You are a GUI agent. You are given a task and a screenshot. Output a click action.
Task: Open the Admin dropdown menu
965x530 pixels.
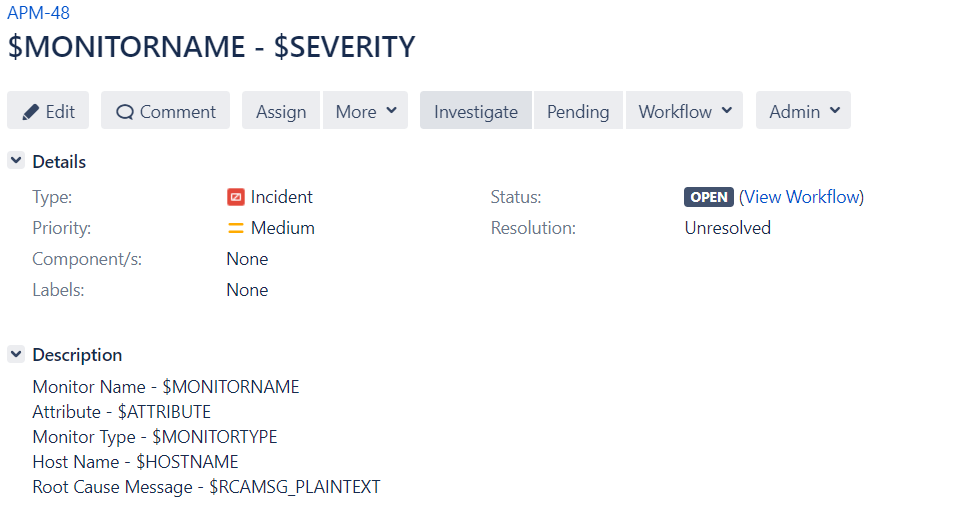(803, 111)
